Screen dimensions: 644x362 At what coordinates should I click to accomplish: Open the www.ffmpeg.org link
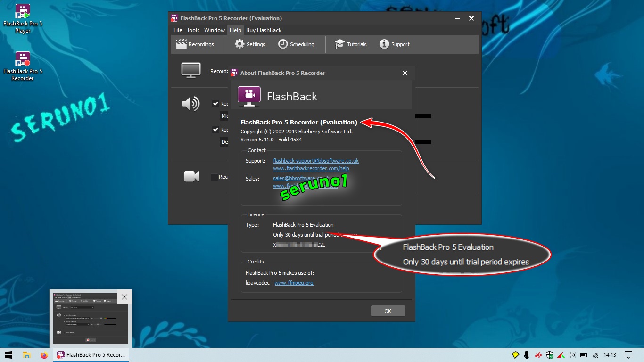click(x=294, y=283)
